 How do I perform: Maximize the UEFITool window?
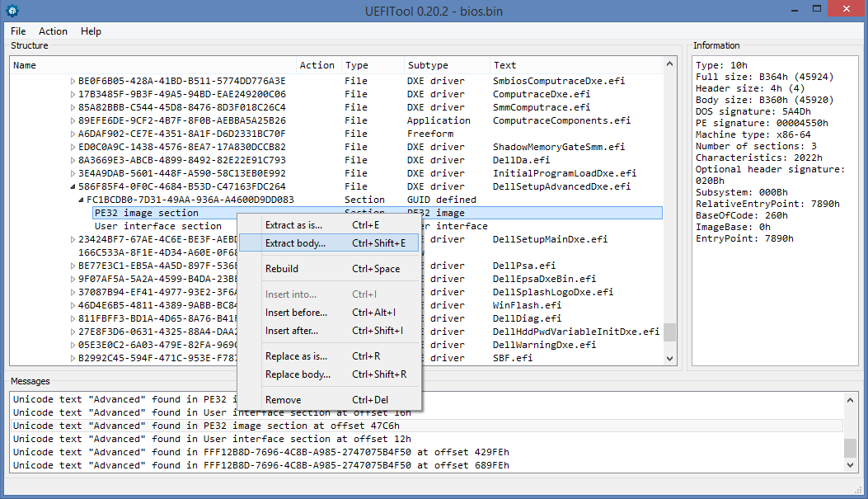click(x=817, y=9)
